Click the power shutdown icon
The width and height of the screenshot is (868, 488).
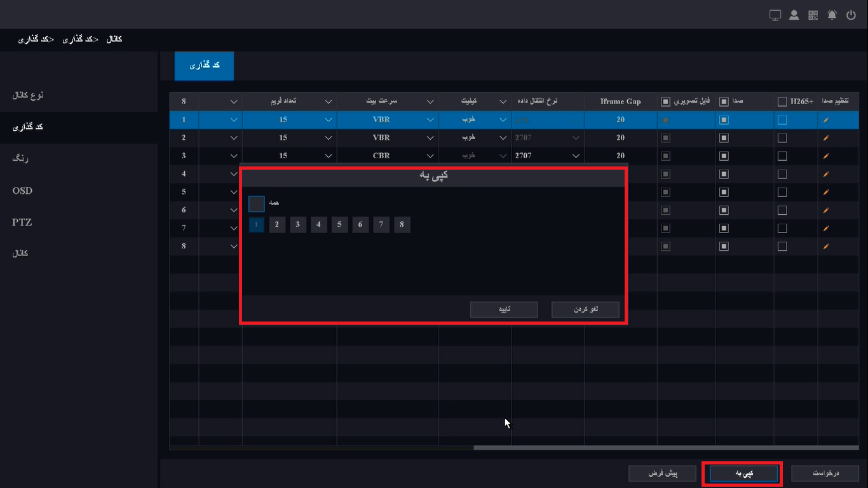[851, 15]
